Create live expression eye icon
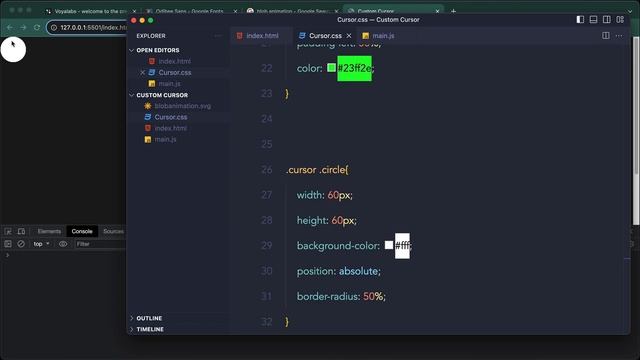The width and height of the screenshot is (640, 360). click(x=63, y=244)
